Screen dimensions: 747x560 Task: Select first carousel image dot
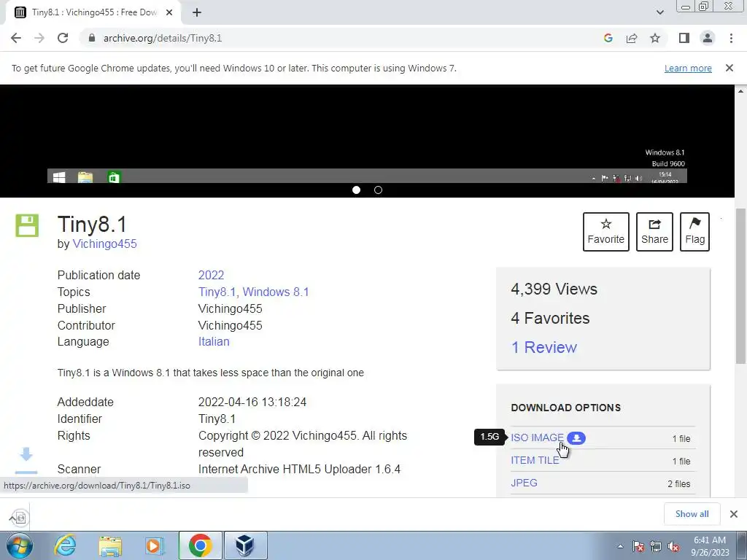pos(356,190)
